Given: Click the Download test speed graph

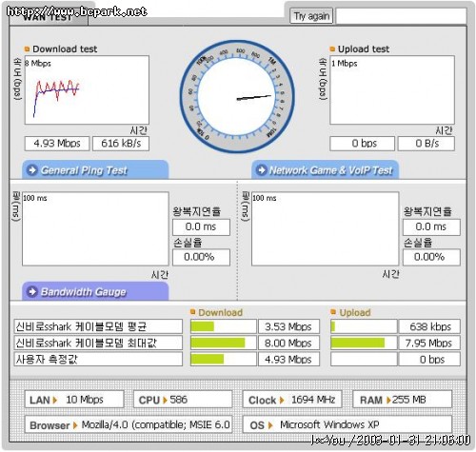Looking at the screenshot, I should [87, 90].
